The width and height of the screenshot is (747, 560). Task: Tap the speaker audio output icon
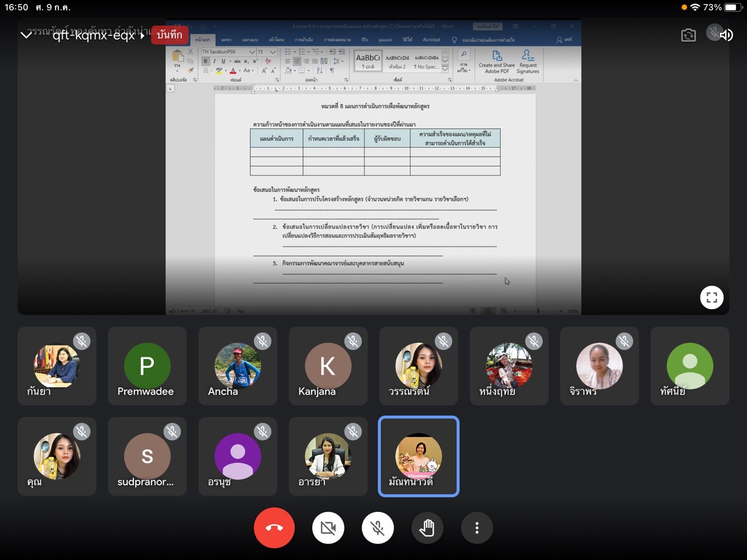pos(726,35)
